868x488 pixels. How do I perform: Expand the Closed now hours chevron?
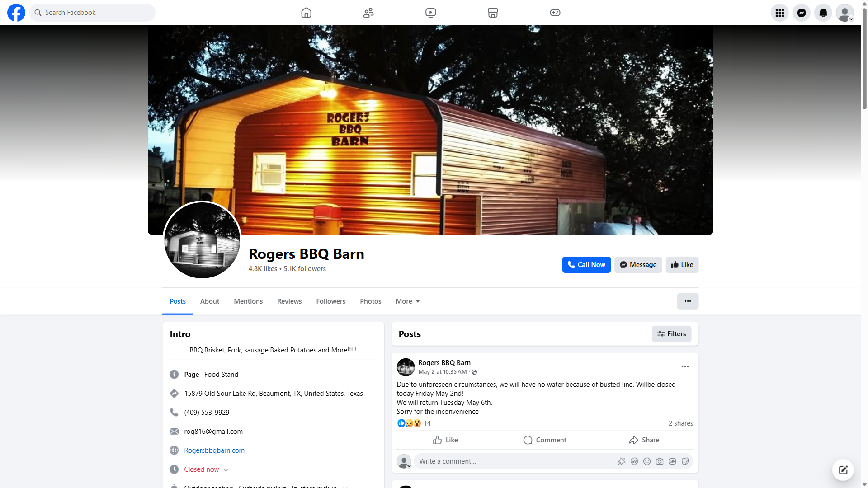pos(226,470)
